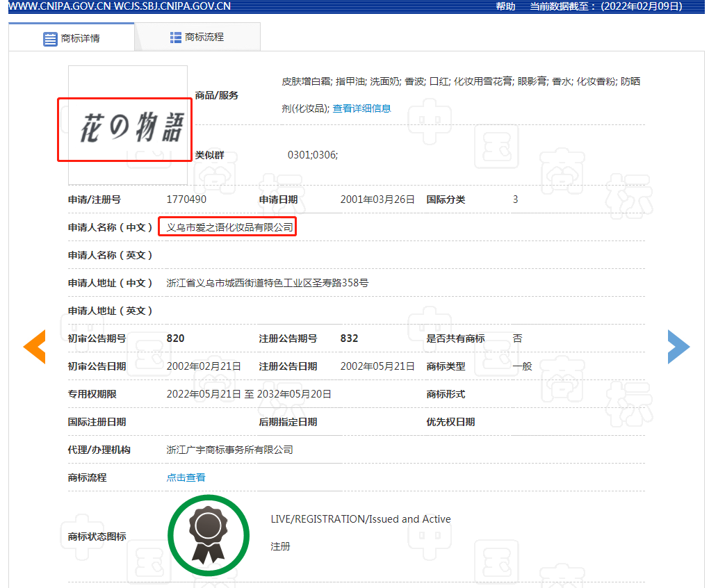Image resolution: width=709 pixels, height=588 pixels.
Task: Click the list icon on 商标详情 tab
Action: point(50,39)
